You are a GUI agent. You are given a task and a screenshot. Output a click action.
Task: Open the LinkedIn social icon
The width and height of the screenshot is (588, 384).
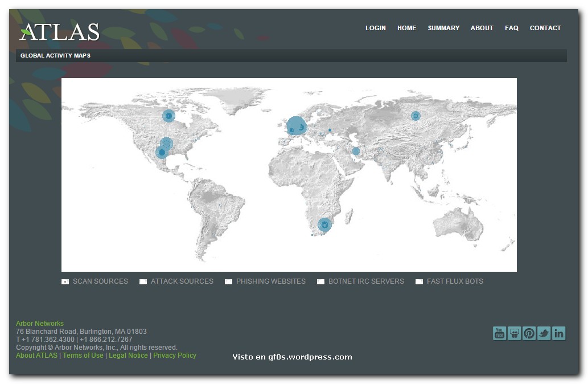558,333
